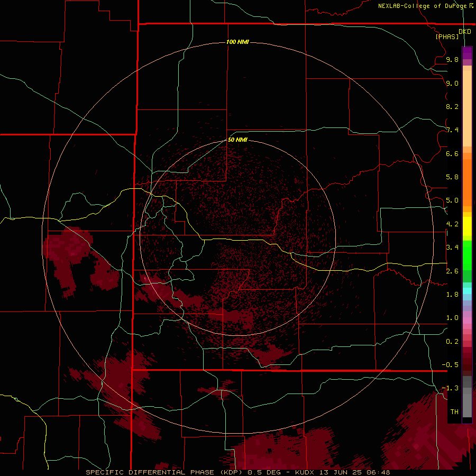Image resolution: width=476 pixels, height=476 pixels.
Task: Click the [PHAS] label above the legend
Action: pyautogui.click(x=447, y=36)
